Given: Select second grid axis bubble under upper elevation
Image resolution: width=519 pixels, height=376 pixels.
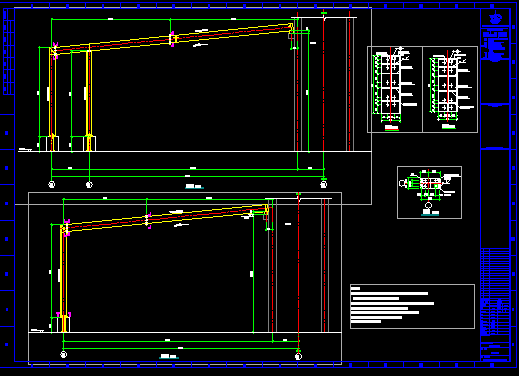Looking at the screenshot, I should 89,184.
